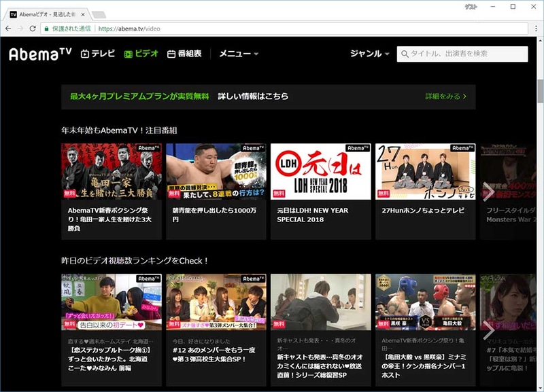This screenshot has width=544, height=392.
Task: Close the Abemaビデオ browser tab
Action: click(x=83, y=14)
